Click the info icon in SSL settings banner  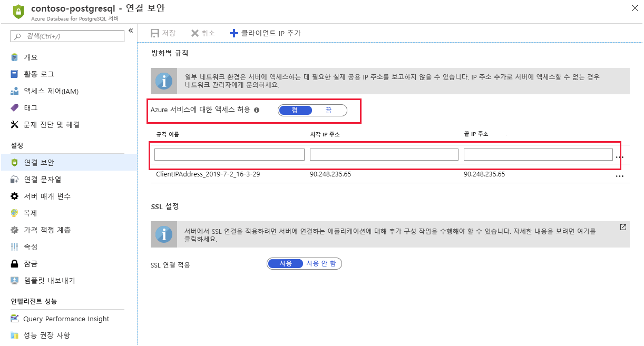click(x=164, y=234)
